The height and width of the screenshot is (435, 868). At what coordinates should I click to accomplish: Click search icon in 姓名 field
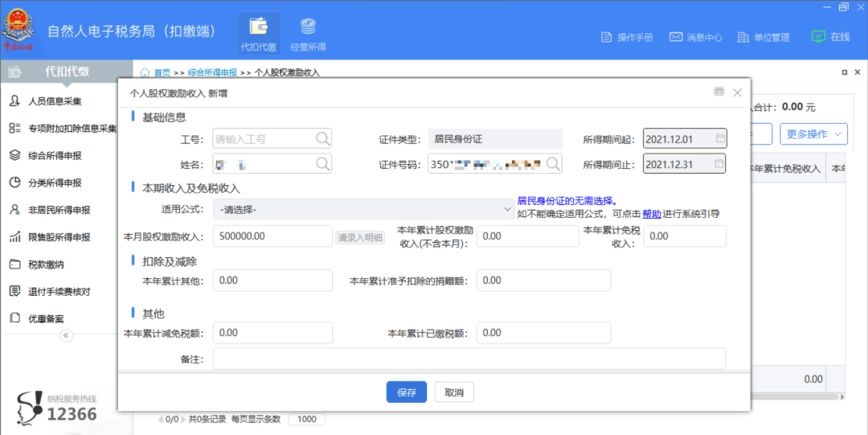tap(323, 163)
